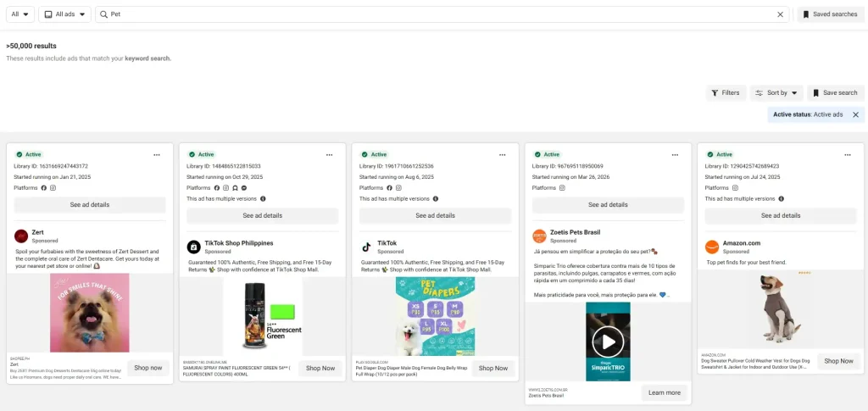
Task: Open TikTok Shop Philippines name link
Action: 238,243
